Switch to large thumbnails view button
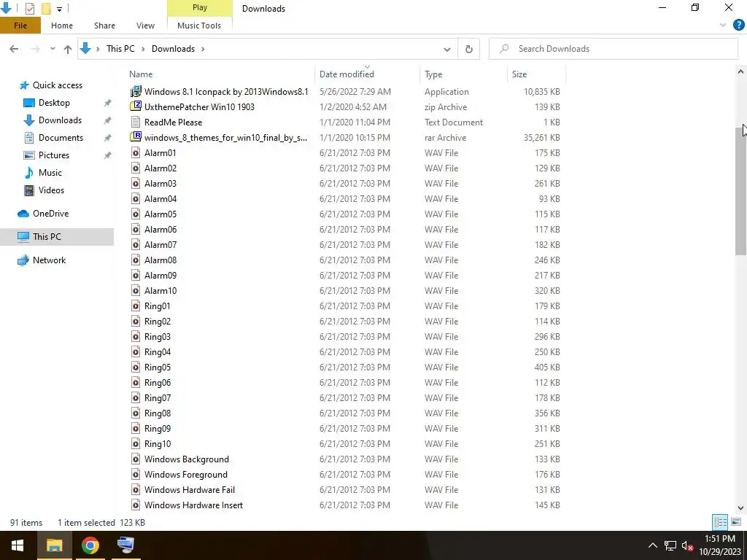747x560 pixels. coord(736,522)
